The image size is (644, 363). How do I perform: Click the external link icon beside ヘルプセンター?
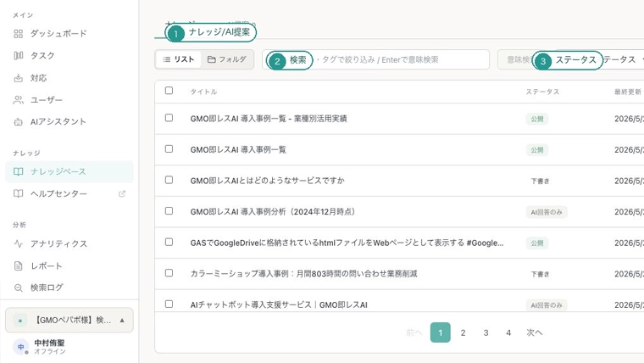pyautogui.click(x=122, y=193)
